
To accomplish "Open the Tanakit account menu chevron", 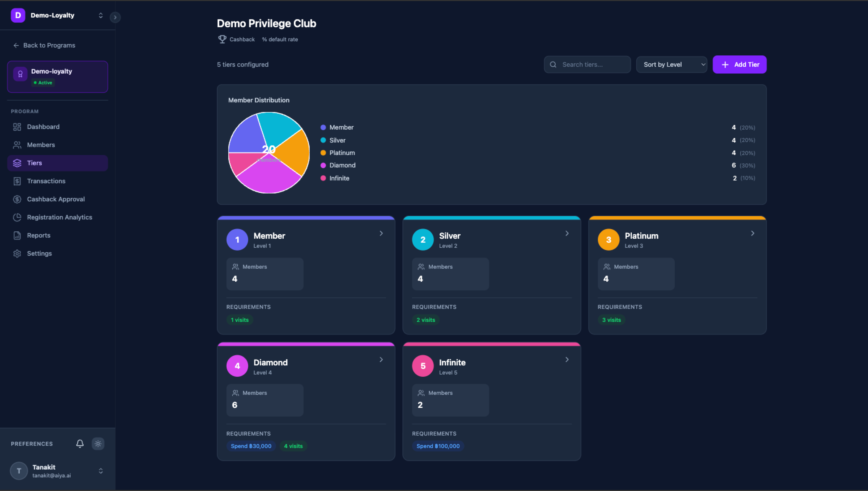I will pos(100,471).
